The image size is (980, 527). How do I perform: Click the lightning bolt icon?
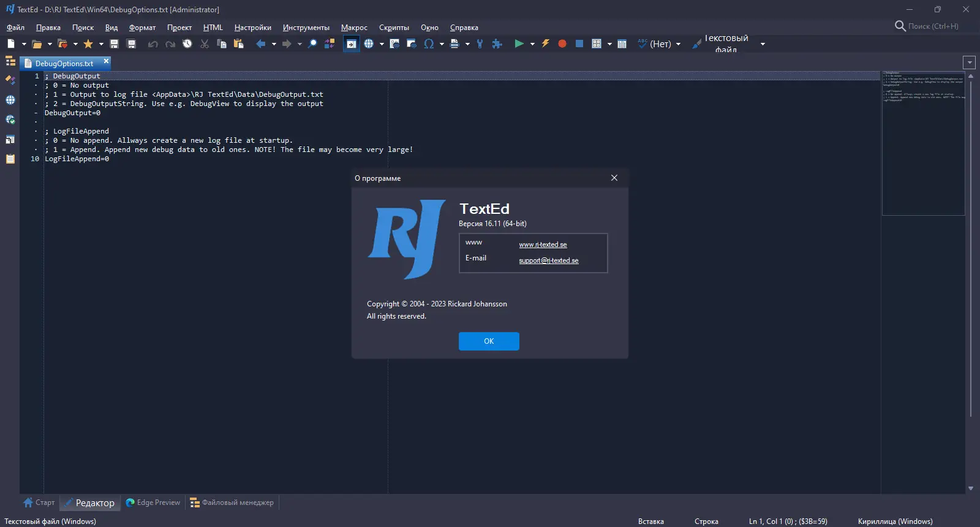point(545,44)
